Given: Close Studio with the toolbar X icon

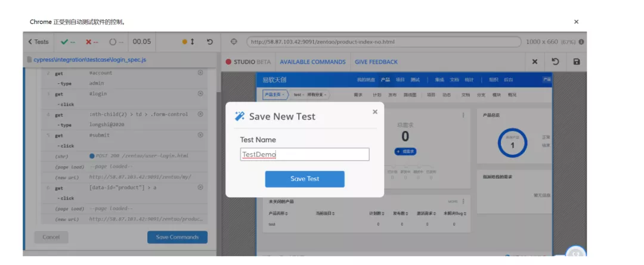Looking at the screenshot, I should (x=535, y=62).
